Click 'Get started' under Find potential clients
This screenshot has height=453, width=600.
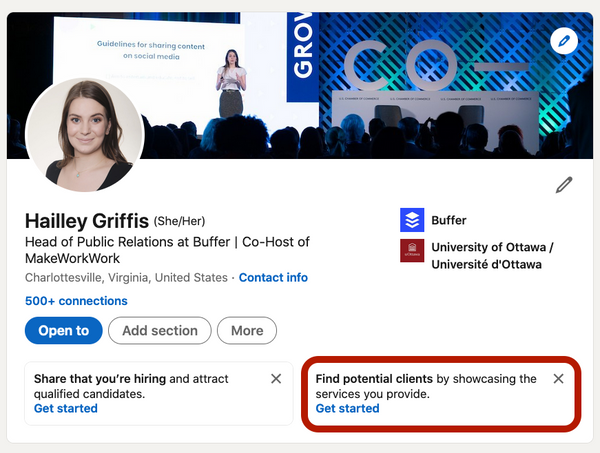(x=347, y=408)
